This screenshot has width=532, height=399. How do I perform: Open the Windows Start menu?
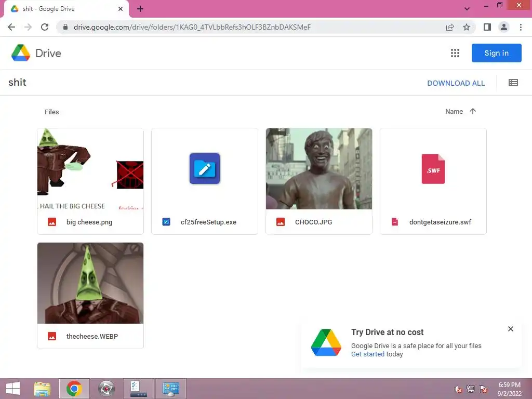[x=12, y=389]
